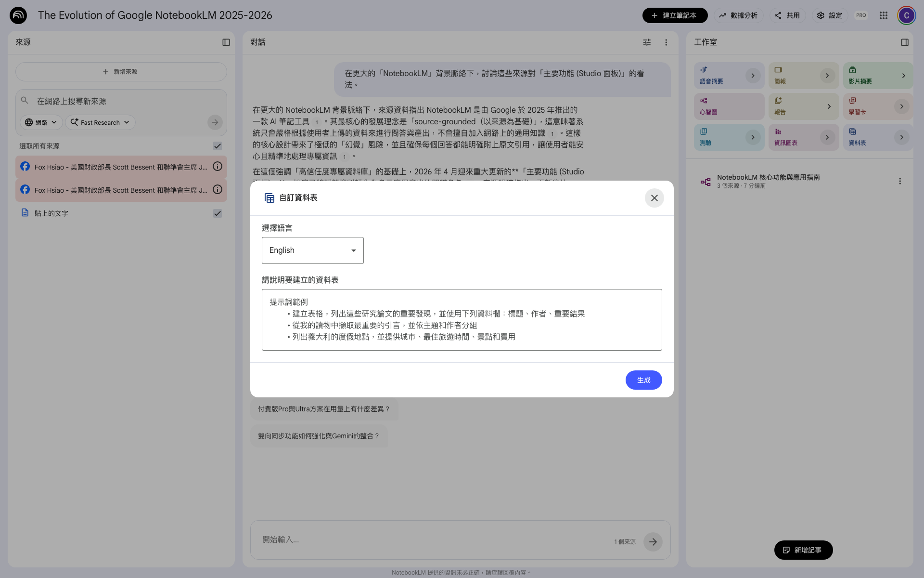Submit web source search arrow
This screenshot has width=924, height=578.
click(x=215, y=122)
